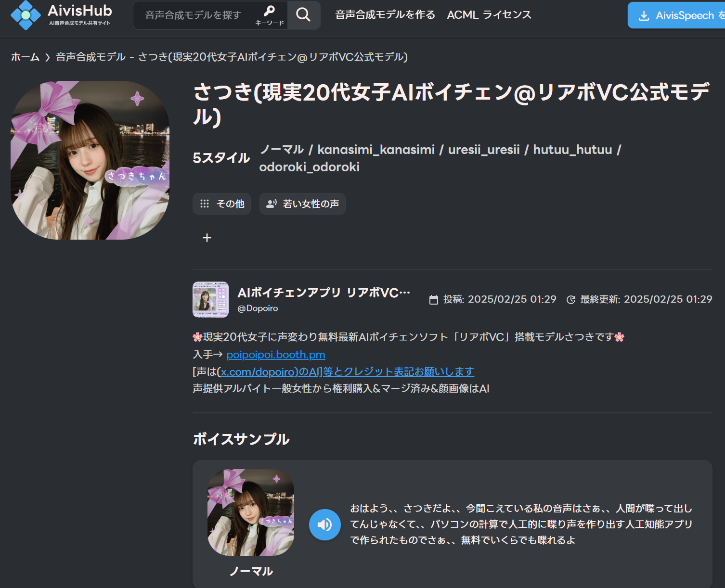Click the 声提供アルバイト description line

(x=341, y=389)
